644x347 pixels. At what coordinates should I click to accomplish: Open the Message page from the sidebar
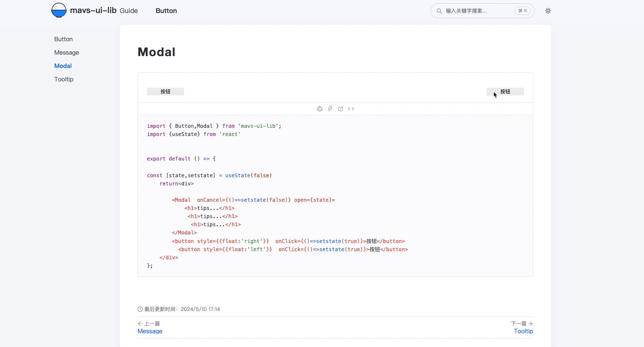pos(66,52)
